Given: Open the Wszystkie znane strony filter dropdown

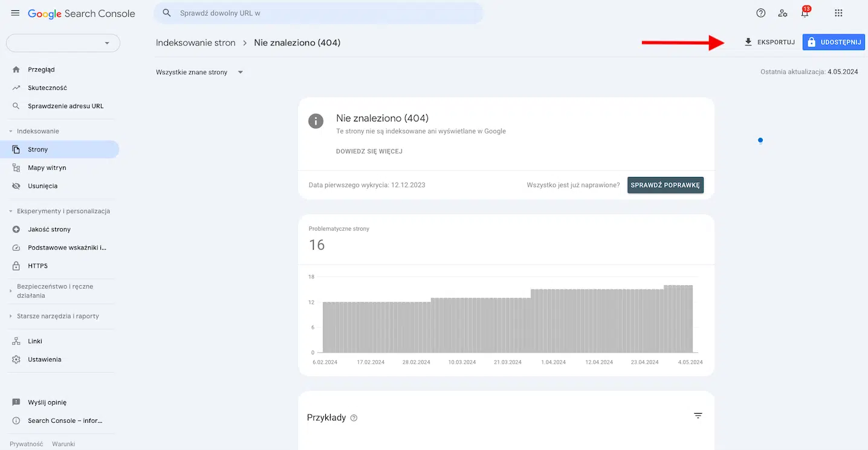Looking at the screenshot, I should point(199,72).
